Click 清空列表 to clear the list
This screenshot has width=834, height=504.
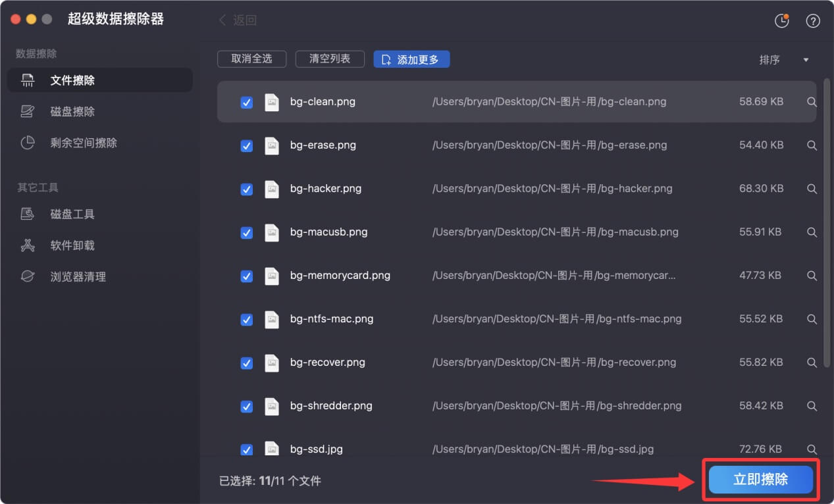click(x=330, y=59)
